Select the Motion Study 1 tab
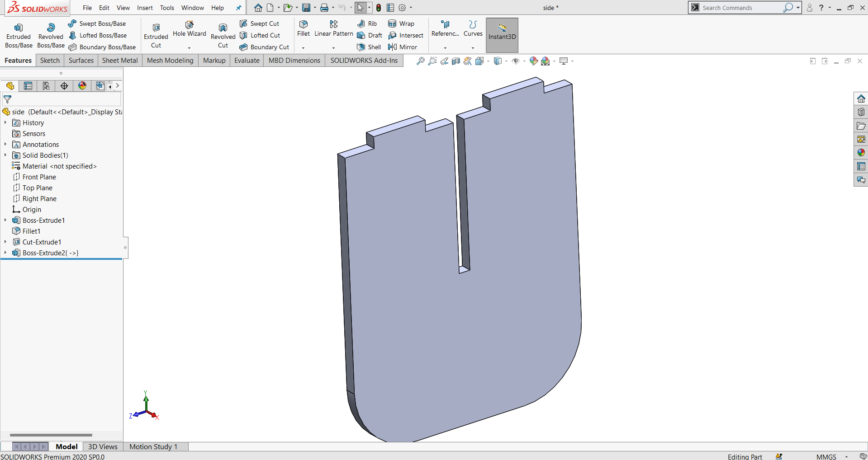 click(153, 446)
